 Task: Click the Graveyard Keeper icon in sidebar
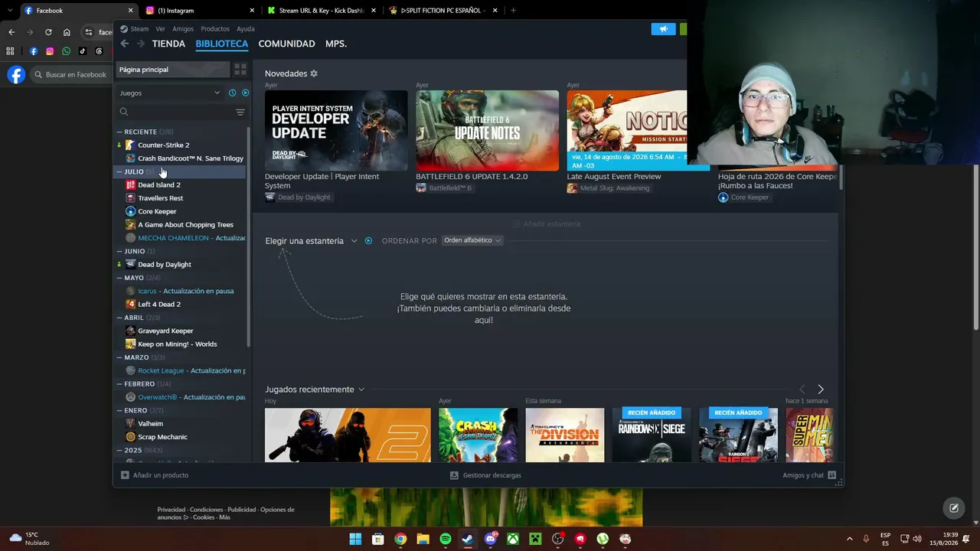pos(131,331)
